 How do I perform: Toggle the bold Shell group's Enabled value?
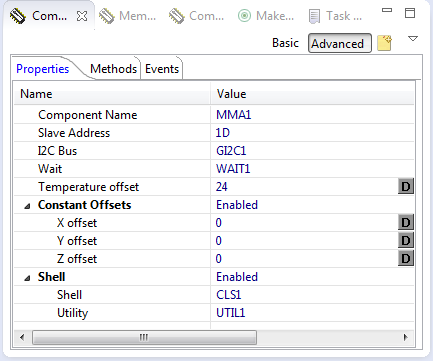point(237,277)
